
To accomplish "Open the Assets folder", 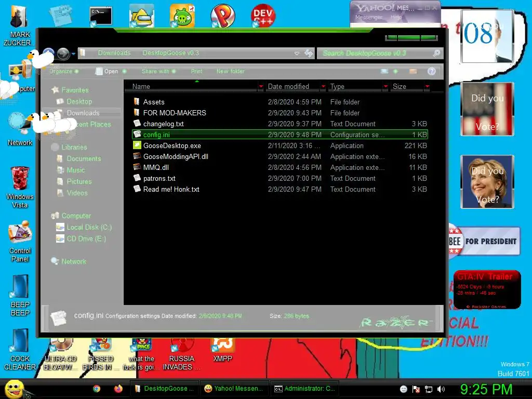I will pos(154,102).
